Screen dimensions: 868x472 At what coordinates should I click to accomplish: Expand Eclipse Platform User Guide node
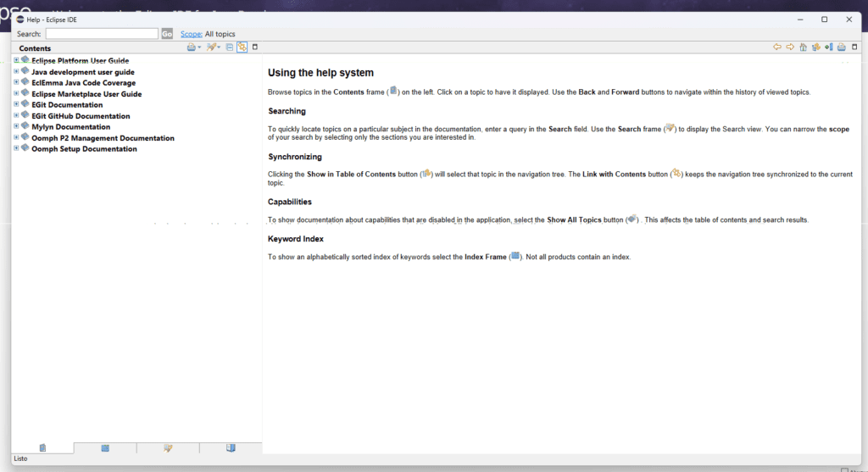[16, 60]
